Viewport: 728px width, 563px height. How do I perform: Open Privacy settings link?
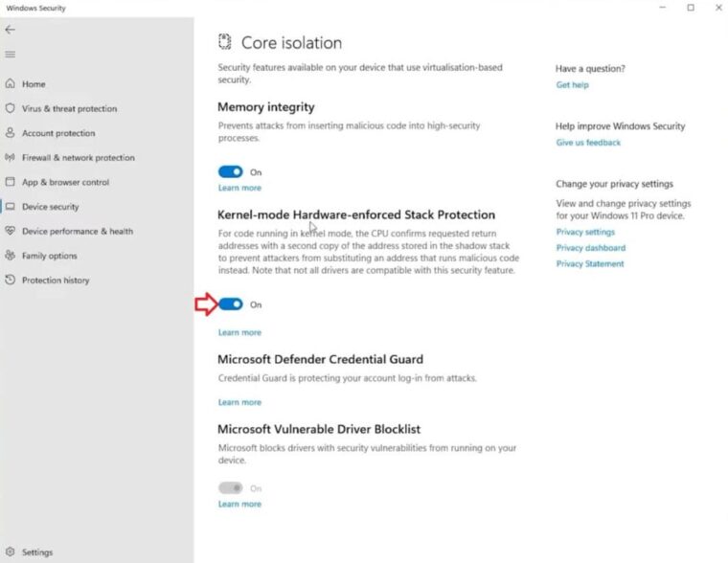pyautogui.click(x=585, y=232)
